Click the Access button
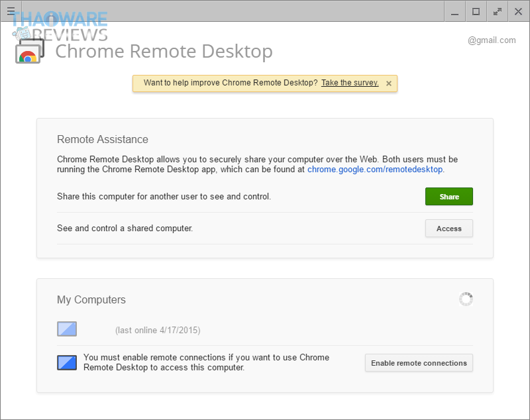This screenshot has height=420, width=530. (x=449, y=229)
